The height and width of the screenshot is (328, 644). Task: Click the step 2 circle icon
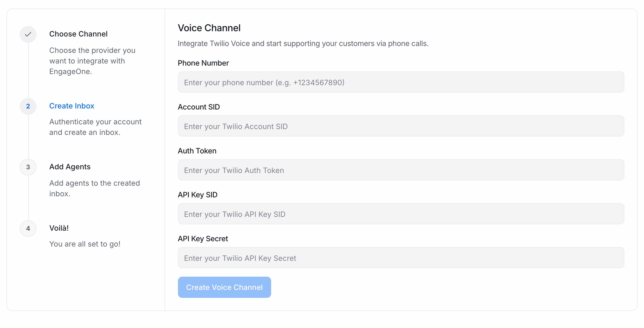coord(28,106)
